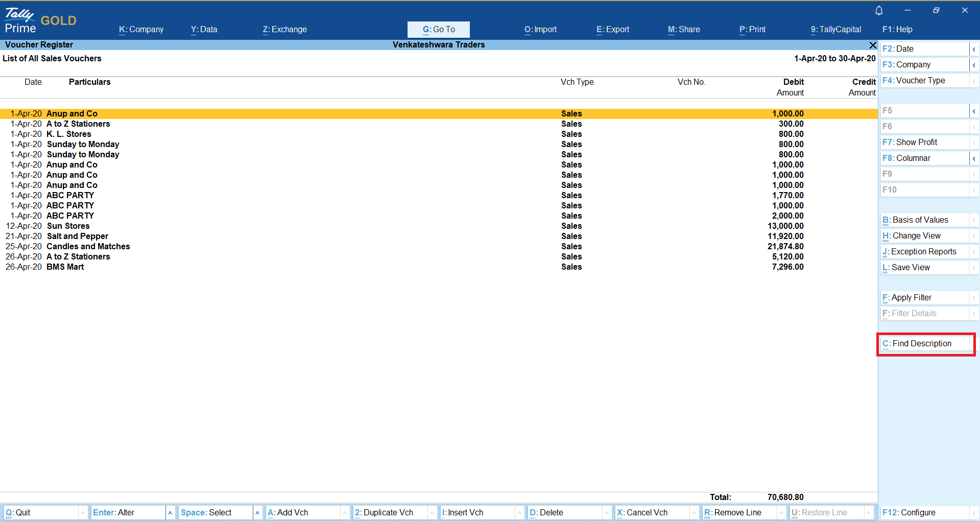Screen dimensions: 980x522
Task: Open the caret next to Enter: Alter
Action: 170,513
